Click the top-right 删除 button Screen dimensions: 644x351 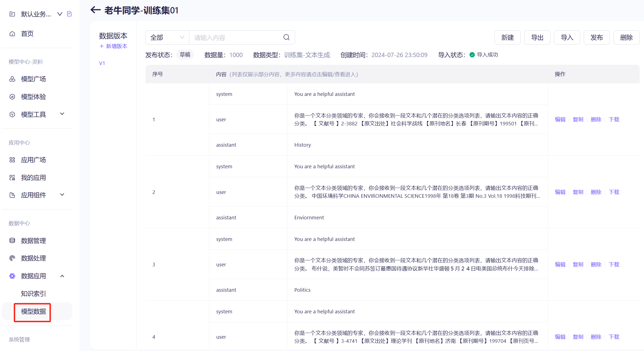coord(626,37)
